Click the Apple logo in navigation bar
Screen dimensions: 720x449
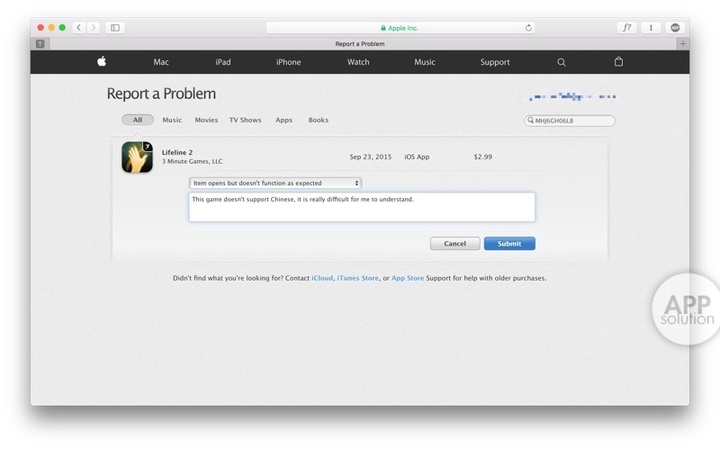(101, 62)
